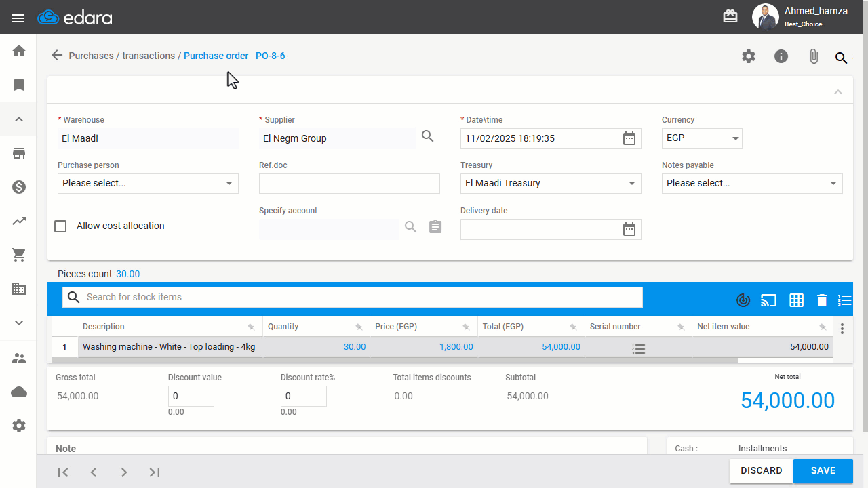Image resolution: width=868 pixels, height=488 pixels.
Task: Discard the purchase order changes
Action: click(x=762, y=470)
